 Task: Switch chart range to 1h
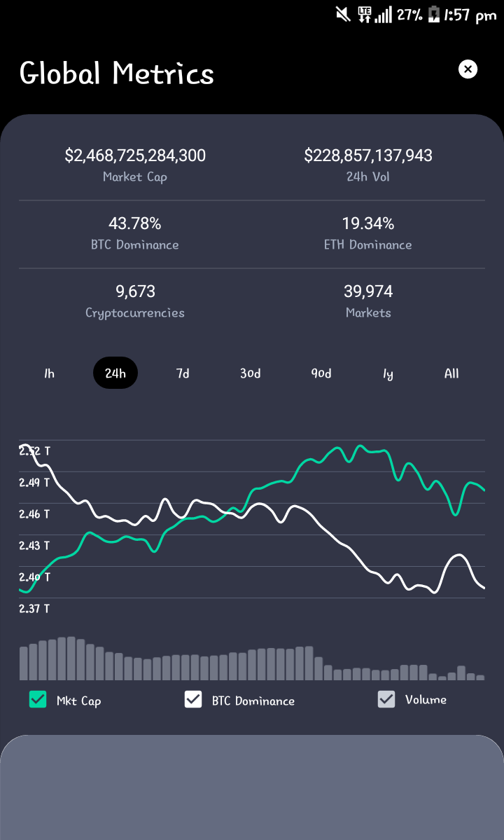coord(49,373)
